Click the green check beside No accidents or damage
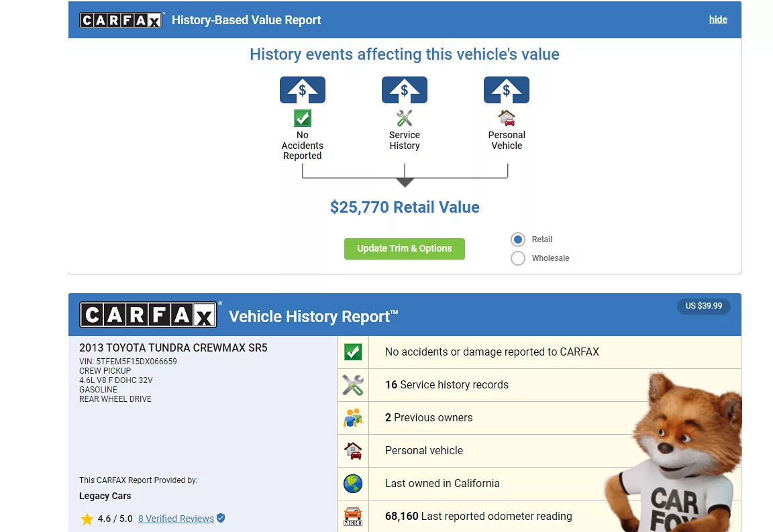The width and height of the screenshot is (773, 532). tap(353, 352)
